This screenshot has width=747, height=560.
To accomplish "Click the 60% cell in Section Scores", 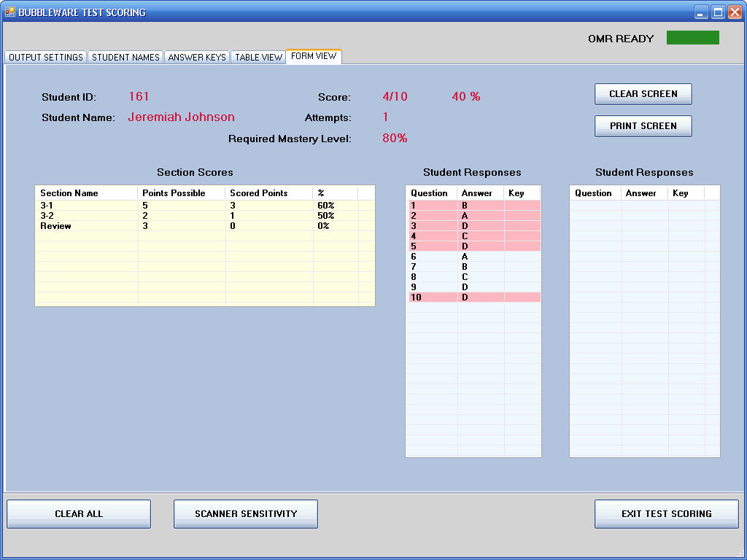I will point(326,205).
